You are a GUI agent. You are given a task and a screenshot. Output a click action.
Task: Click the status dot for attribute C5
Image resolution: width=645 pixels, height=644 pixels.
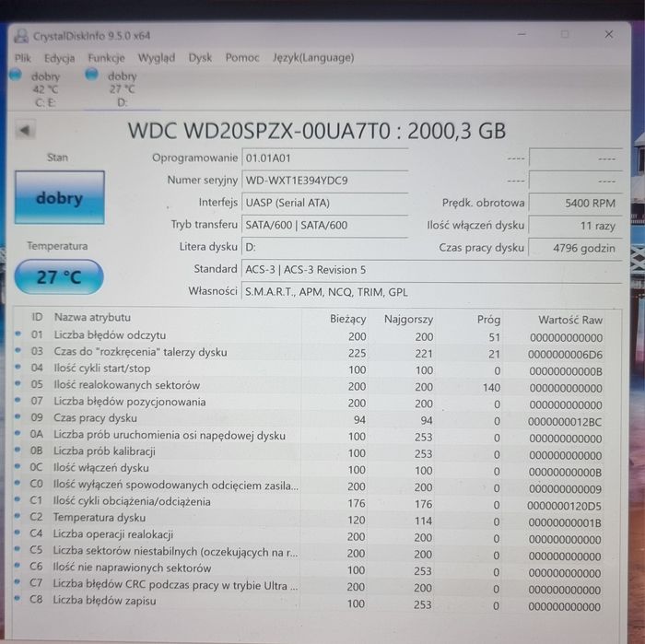coord(18,549)
